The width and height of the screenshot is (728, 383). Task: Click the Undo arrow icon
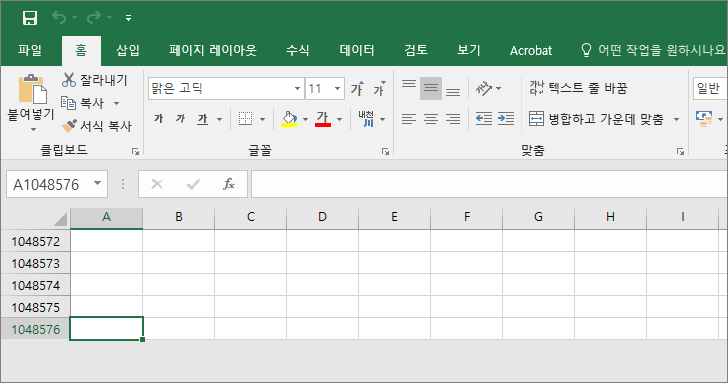click(x=59, y=18)
